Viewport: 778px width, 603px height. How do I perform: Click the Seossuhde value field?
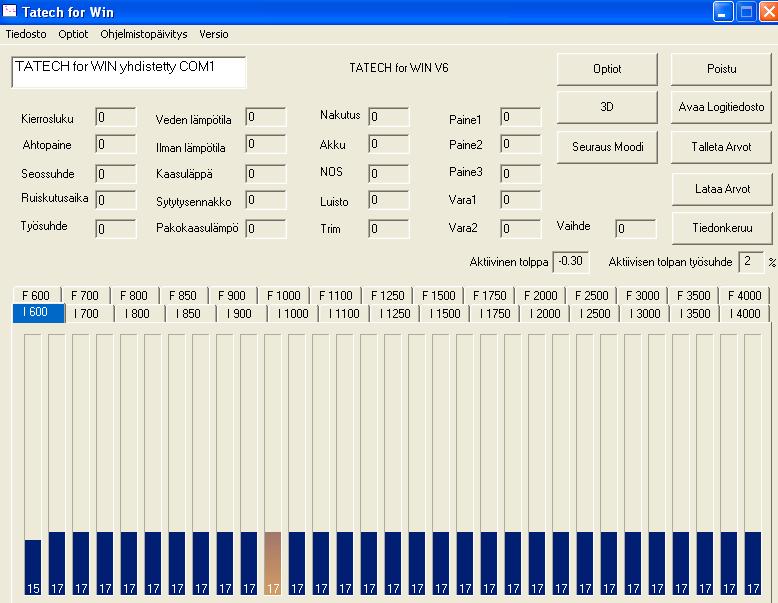(116, 174)
